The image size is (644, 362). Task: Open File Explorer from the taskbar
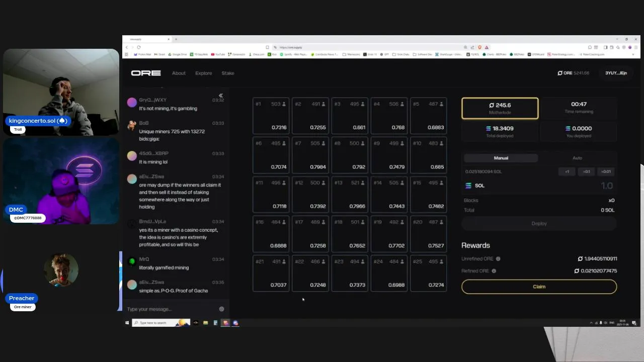(205, 323)
